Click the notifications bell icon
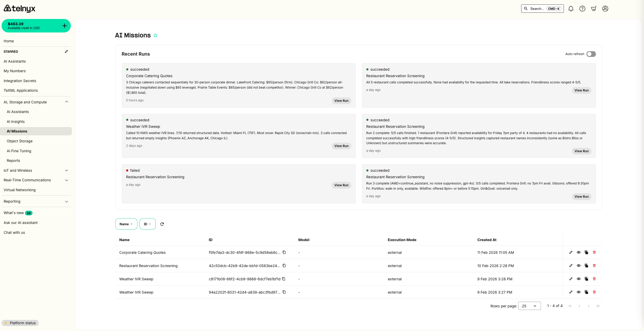Image resolution: width=644 pixels, height=331 pixels. pyautogui.click(x=571, y=9)
